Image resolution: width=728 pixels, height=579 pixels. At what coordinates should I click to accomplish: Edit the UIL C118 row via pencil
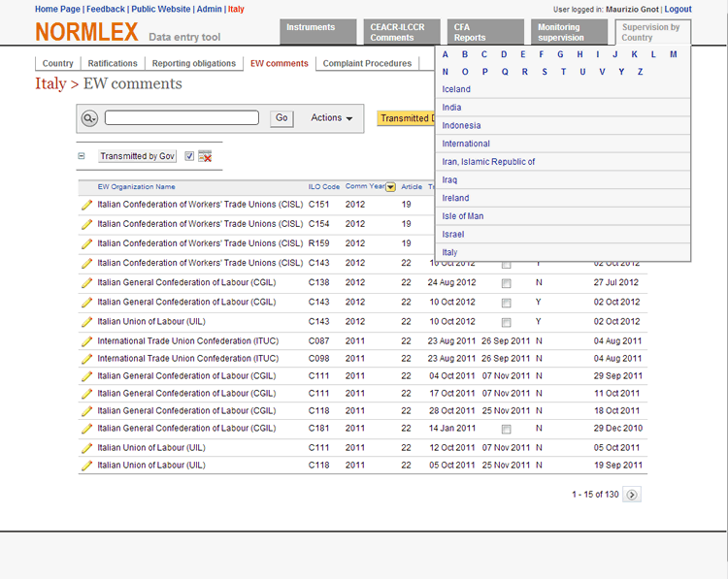[x=86, y=466]
